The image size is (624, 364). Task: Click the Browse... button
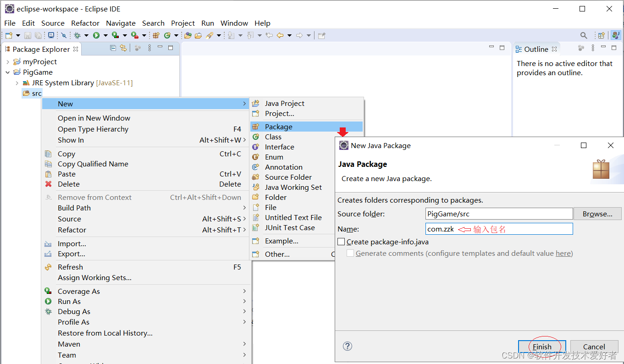click(x=597, y=214)
